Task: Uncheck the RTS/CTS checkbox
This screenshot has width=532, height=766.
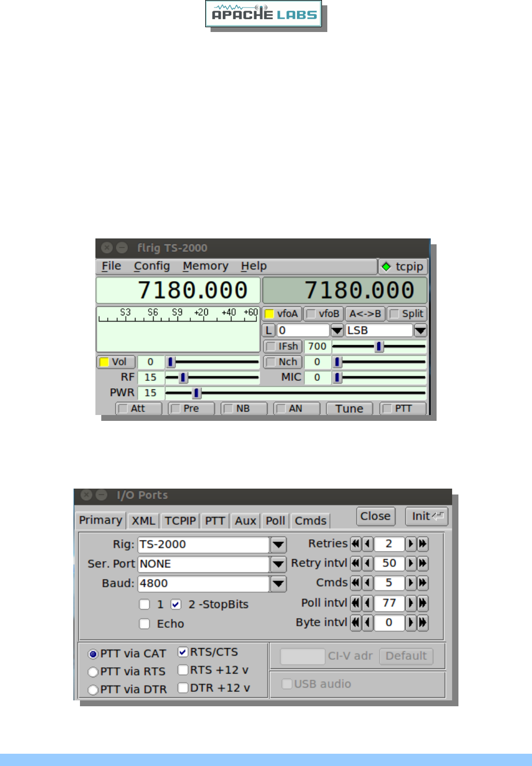Action: tap(183, 652)
